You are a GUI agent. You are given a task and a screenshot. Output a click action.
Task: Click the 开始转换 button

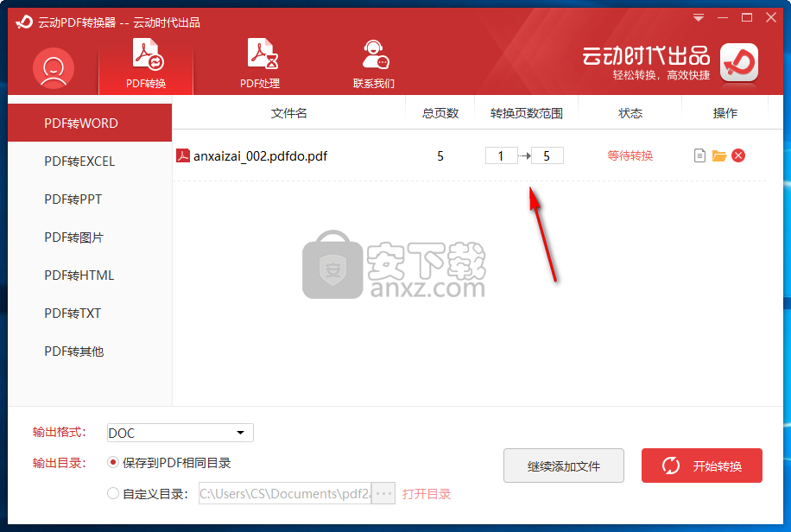point(702,465)
